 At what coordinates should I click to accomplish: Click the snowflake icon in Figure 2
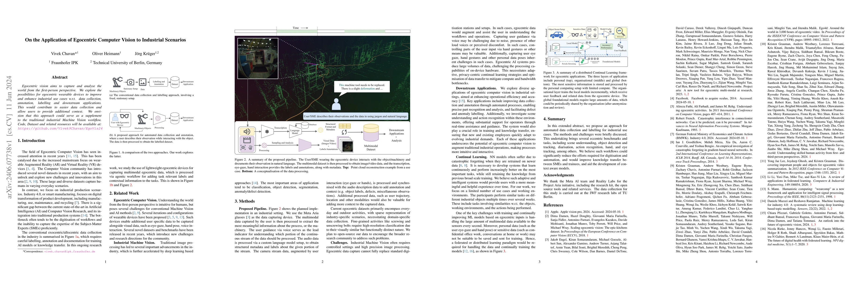click(267, 132)
